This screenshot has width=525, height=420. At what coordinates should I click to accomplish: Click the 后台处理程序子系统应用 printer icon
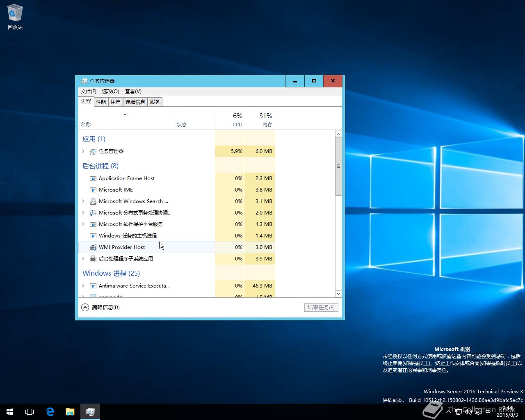coord(93,259)
